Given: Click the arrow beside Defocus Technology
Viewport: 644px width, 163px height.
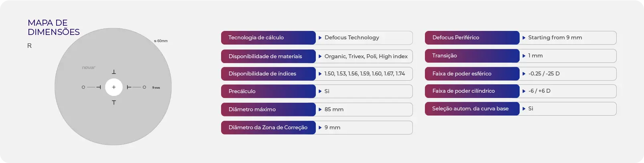Looking at the screenshot, I should 320,38.
